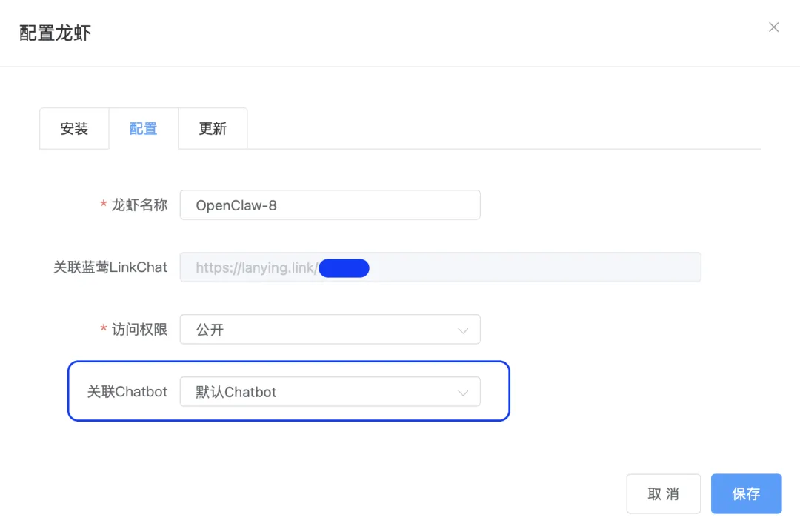Viewport: 800px width, 532px height.
Task: Click the blue redacted section of the LinkChat URL
Action: 344,267
